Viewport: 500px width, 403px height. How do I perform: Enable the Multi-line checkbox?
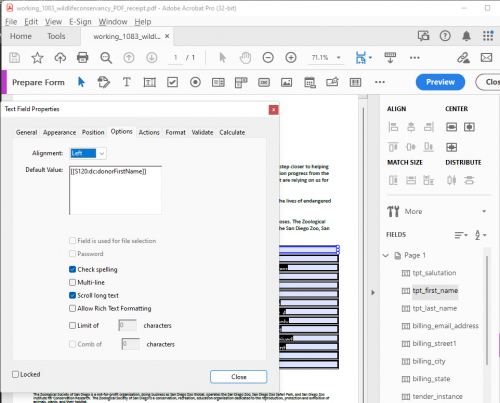tap(72, 282)
